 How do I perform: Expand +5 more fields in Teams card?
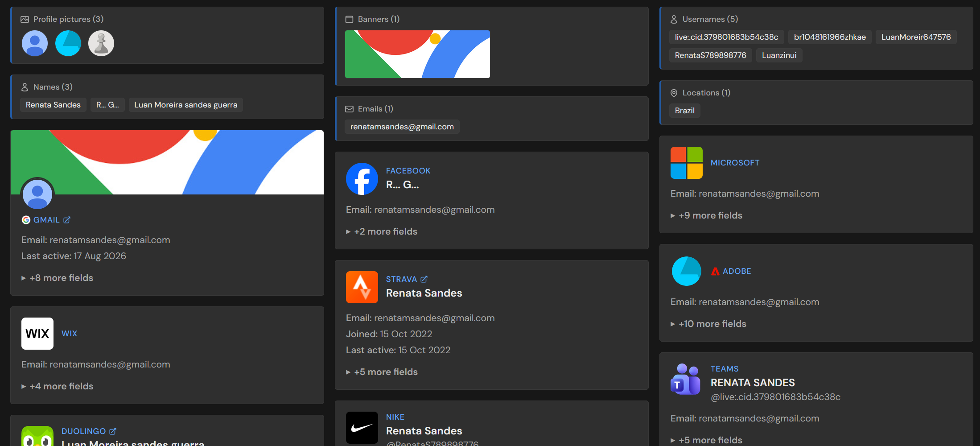(x=707, y=440)
